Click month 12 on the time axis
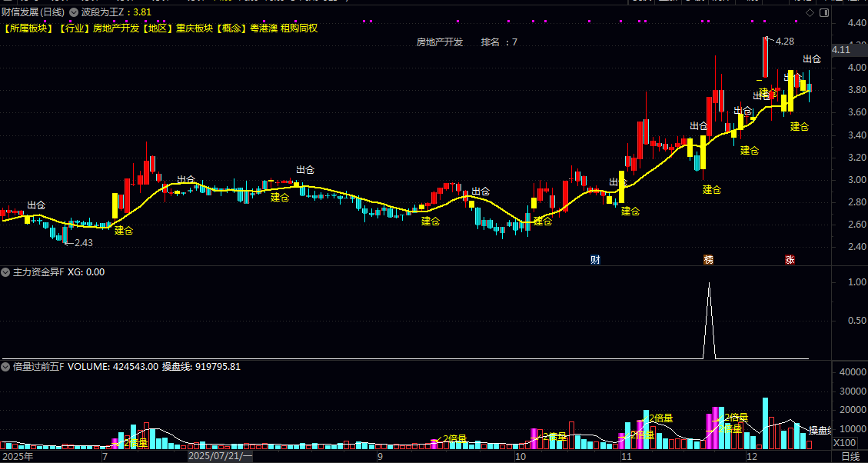The height and width of the screenshot is (463, 868). [x=751, y=457]
